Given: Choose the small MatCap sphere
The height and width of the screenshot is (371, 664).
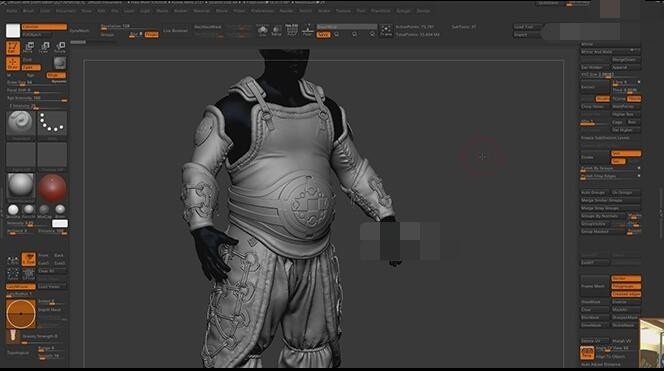Looking at the screenshot, I should click(x=44, y=210).
